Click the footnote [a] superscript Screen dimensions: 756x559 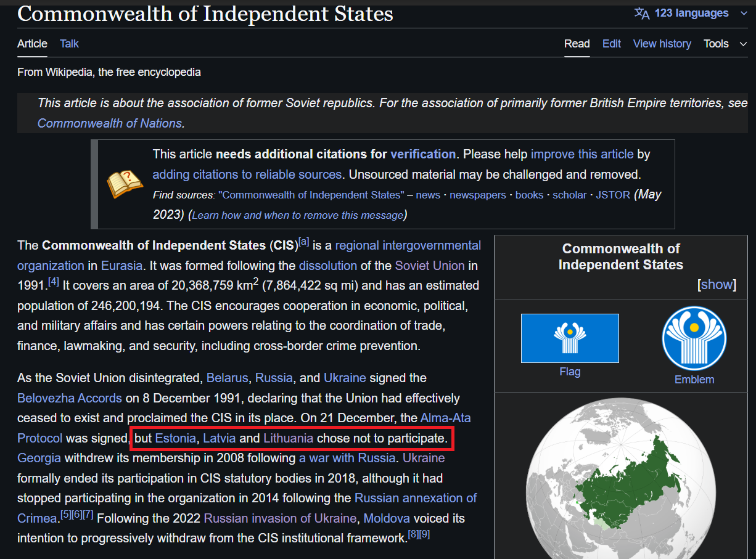tap(303, 242)
